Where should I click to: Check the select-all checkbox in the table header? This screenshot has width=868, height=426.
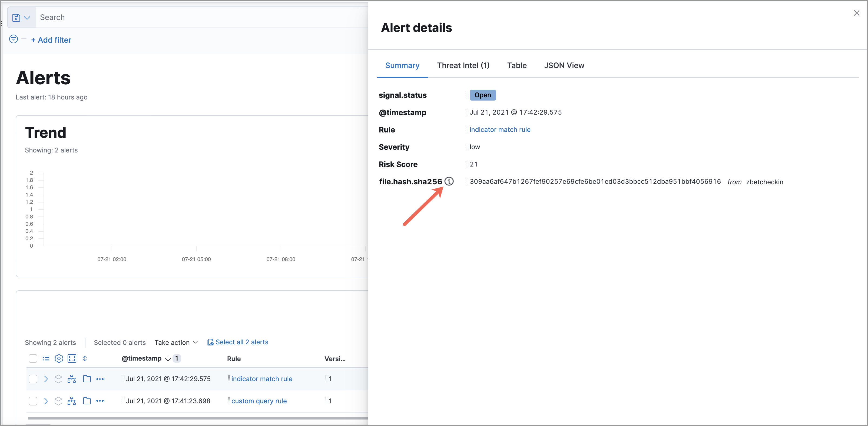[33, 358]
